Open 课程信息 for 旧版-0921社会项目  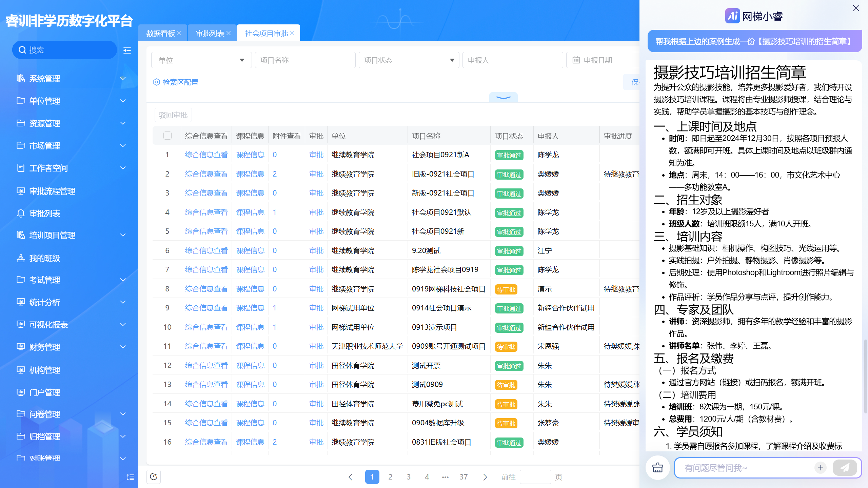coord(250,174)
